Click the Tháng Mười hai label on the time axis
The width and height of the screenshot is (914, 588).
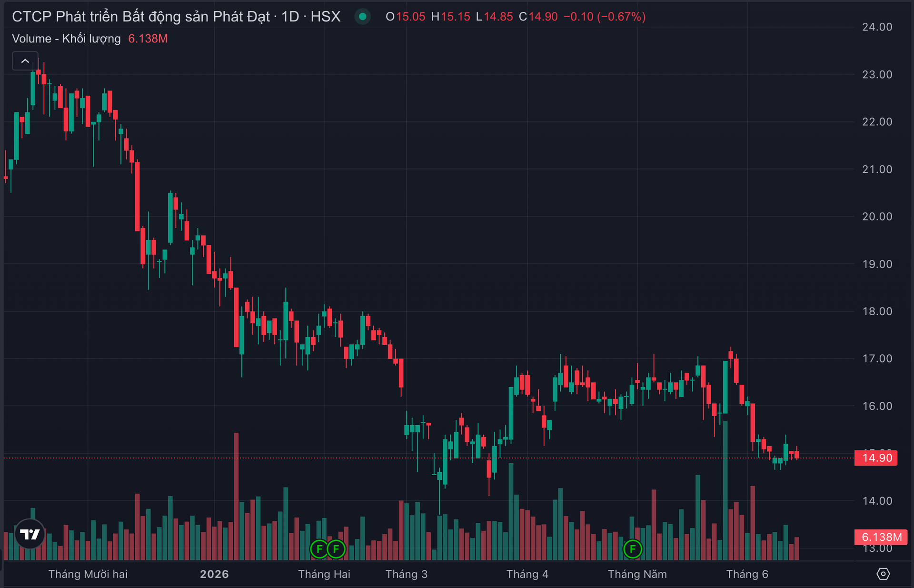88,574
